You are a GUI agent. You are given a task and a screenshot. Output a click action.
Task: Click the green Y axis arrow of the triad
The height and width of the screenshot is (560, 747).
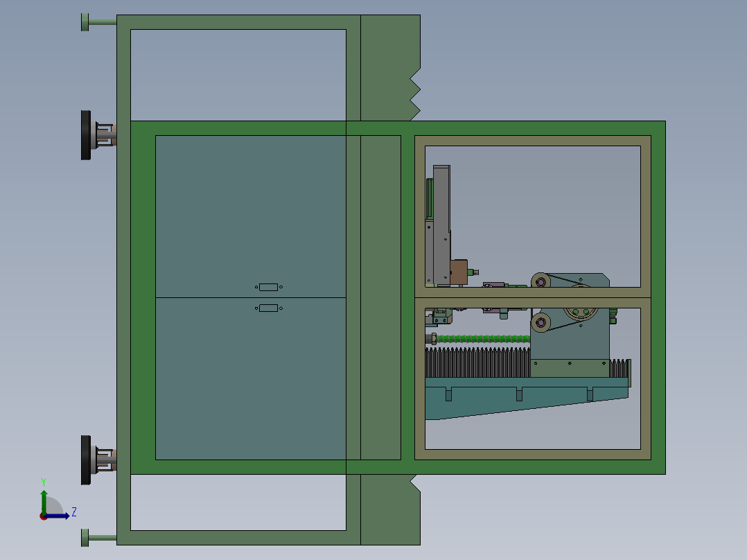(x=44, y=502)
